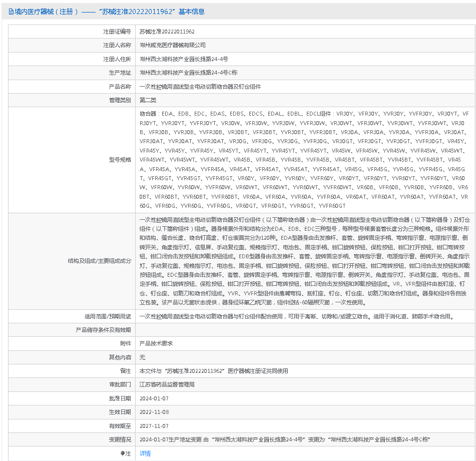The width and height of the screenshot is (476, 461).
Task: Click the bullet icon before 注 label
Action: click(x=123, y=453)
